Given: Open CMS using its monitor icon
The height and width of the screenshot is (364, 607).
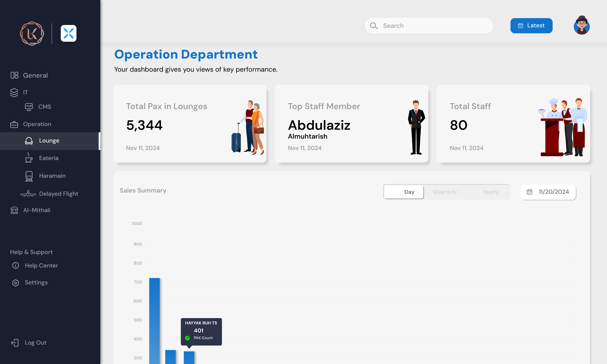Looking at the screenshot, I should [29, 107].
